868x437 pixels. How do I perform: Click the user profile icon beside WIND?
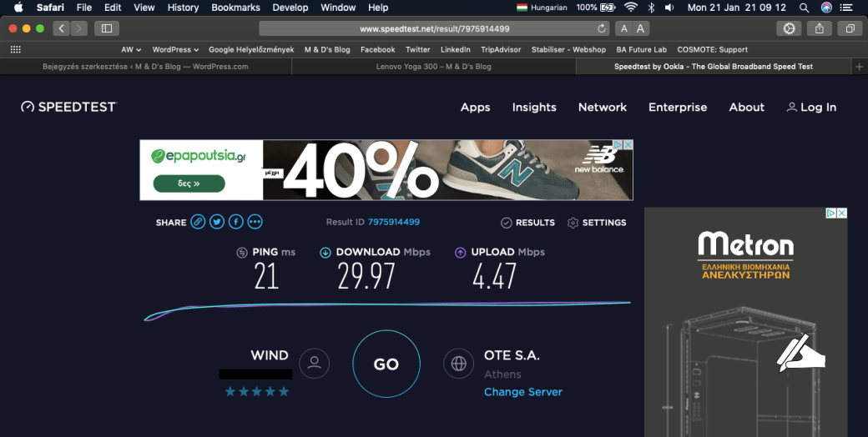click(314, 363)
